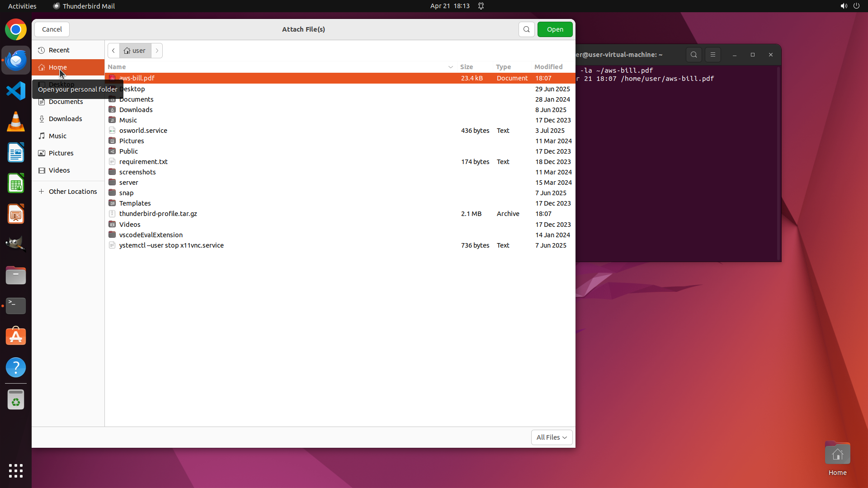868x488 pixels.
Task: Select thunderbird-profile.tar.gz in the file list
Action: pos(158,214)
